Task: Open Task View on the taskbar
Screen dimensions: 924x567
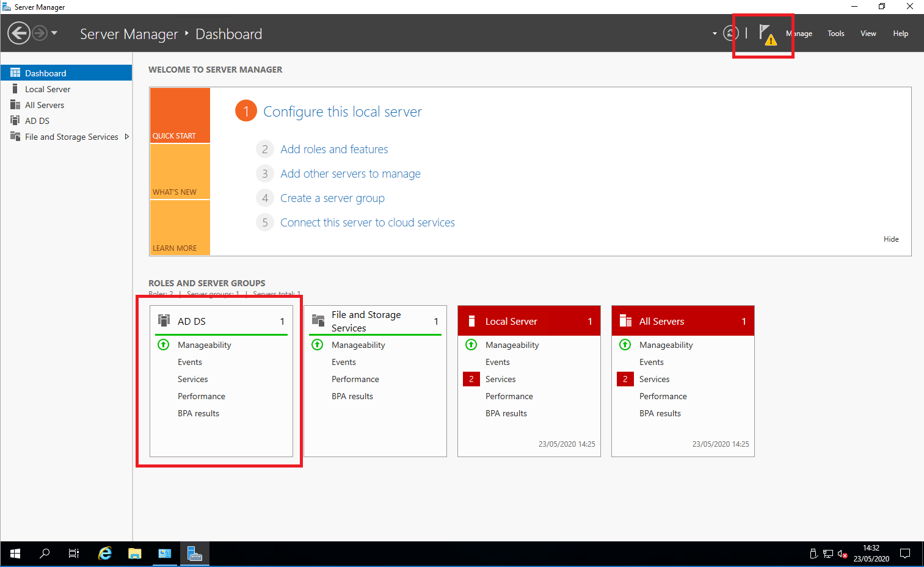Action: [74, 554]
